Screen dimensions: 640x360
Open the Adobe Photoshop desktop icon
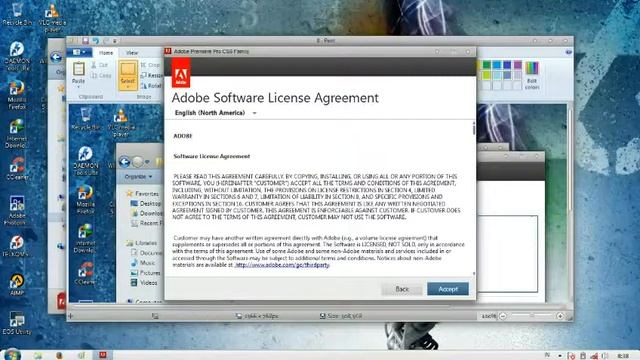click(17, 210)
